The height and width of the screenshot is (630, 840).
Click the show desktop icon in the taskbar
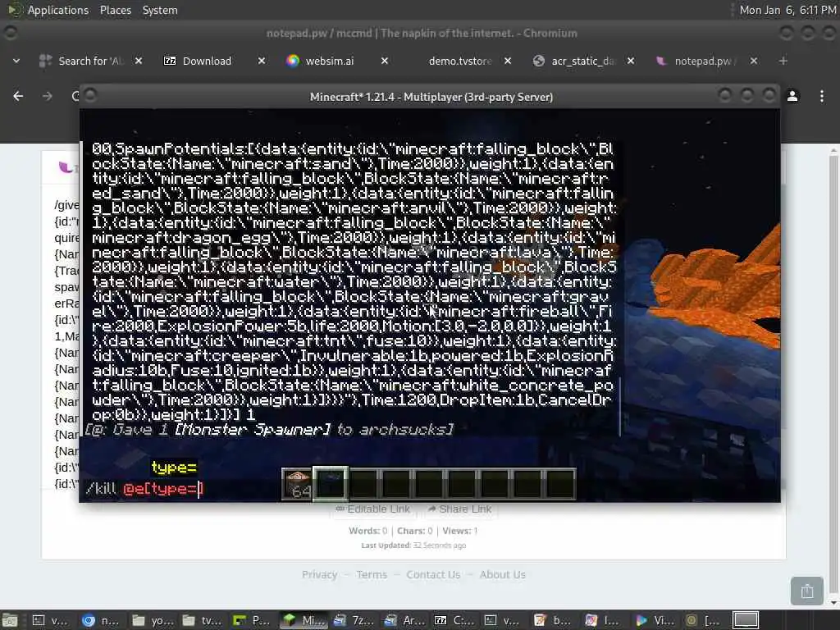click(x=10, y=620)
